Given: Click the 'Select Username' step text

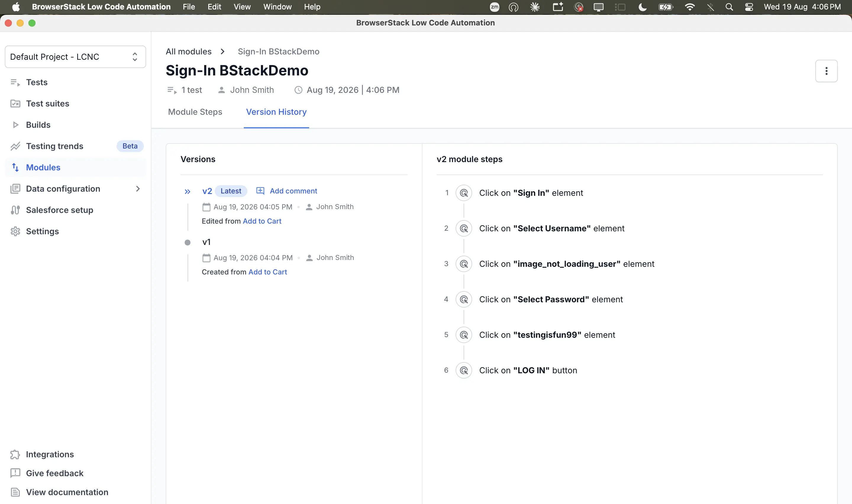Looking at the screenshot, I should click(552, 229).
